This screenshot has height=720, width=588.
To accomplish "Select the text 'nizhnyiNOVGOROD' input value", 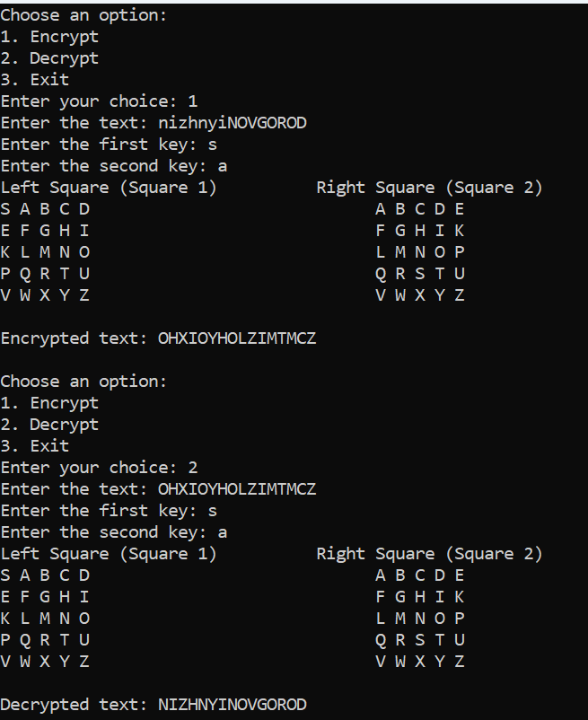I will click(x=233, y=123).
